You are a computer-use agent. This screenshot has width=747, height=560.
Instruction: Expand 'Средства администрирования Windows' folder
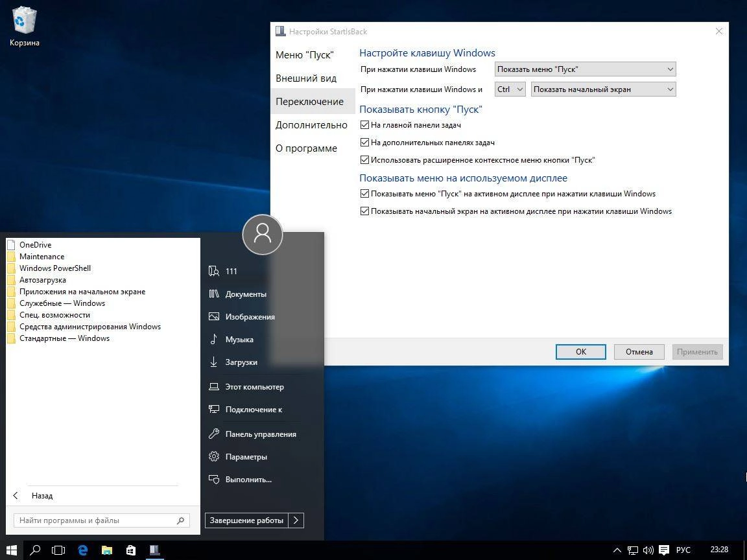(x=90, y=327)
